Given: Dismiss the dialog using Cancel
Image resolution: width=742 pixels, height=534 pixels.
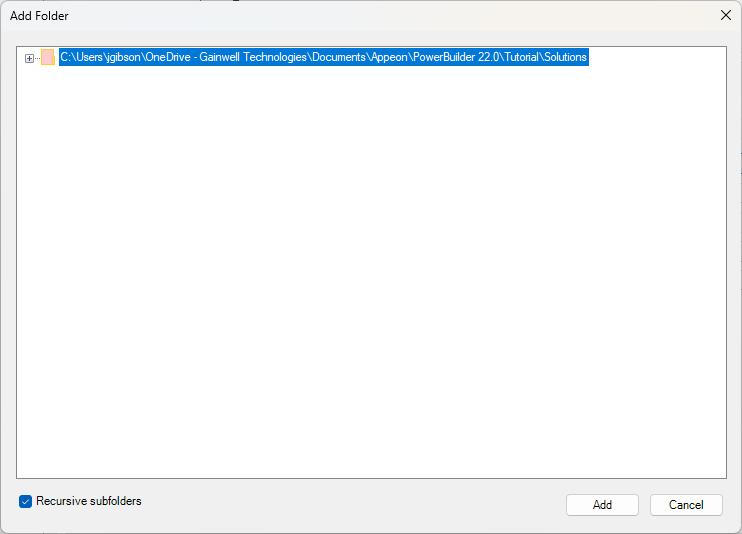Looking at the screenshot, I should pos(686,505).
